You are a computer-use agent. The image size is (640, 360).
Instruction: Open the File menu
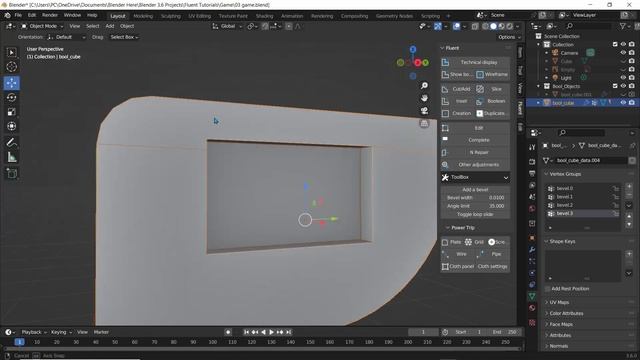coord(18,15)
